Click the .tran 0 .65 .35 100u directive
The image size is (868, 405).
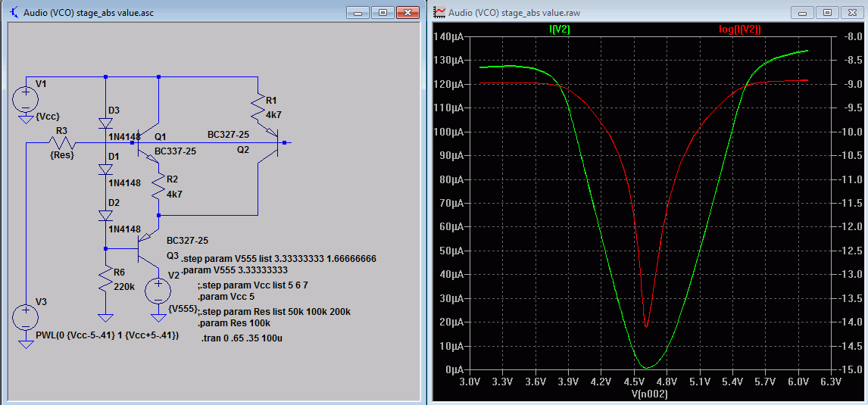(x=242, y=338)
